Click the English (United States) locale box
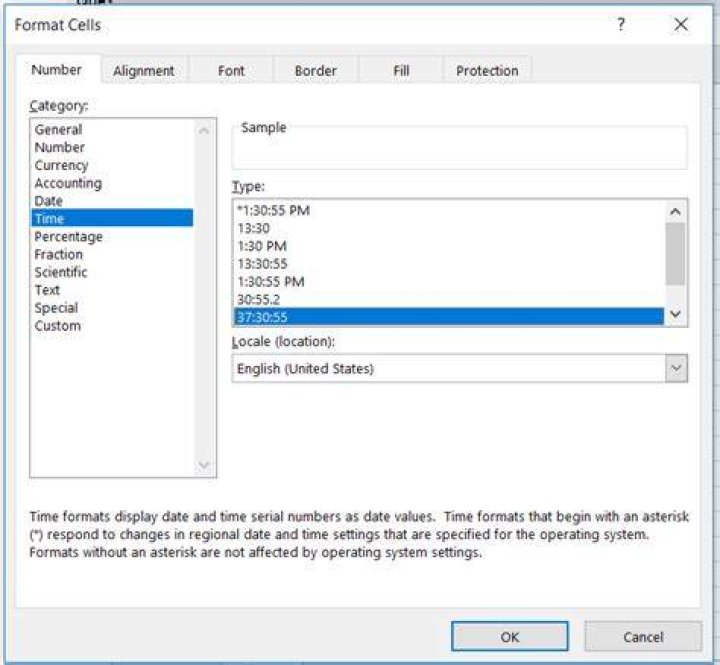The width and height of the screenshot is (720, 665). tap(460, 368)
